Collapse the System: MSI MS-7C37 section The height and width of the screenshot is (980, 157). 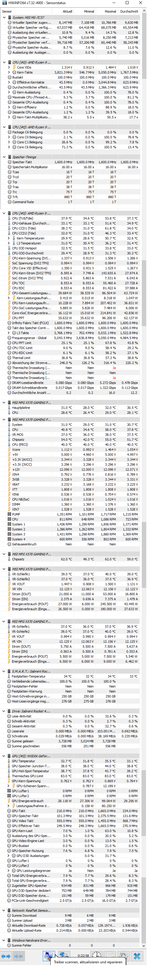click(x=4, y=18)
